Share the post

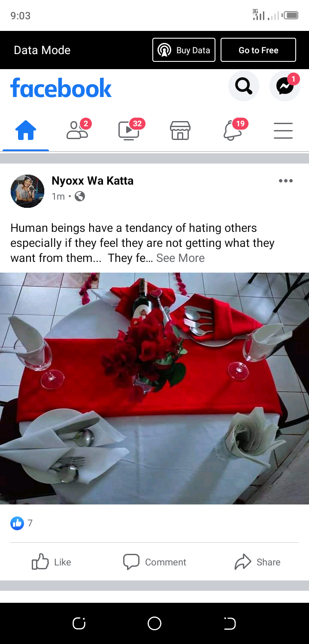(x=257, y=562)
